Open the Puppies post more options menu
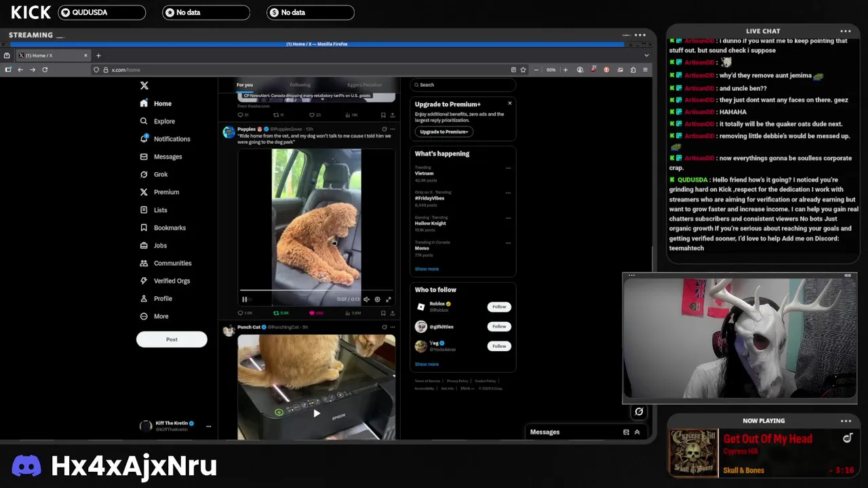868x488 pixels. (x=392, y=129)
